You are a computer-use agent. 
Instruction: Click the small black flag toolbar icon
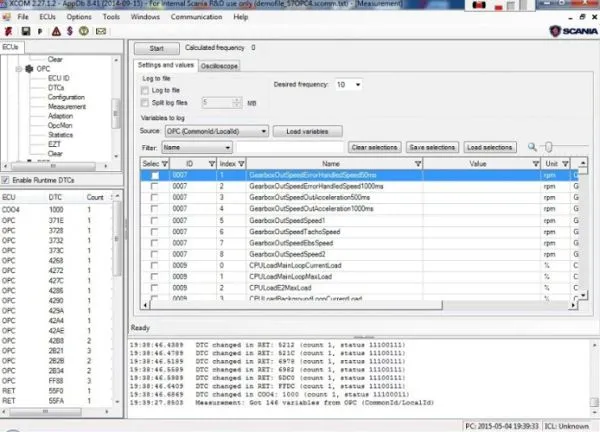(40, 31)
